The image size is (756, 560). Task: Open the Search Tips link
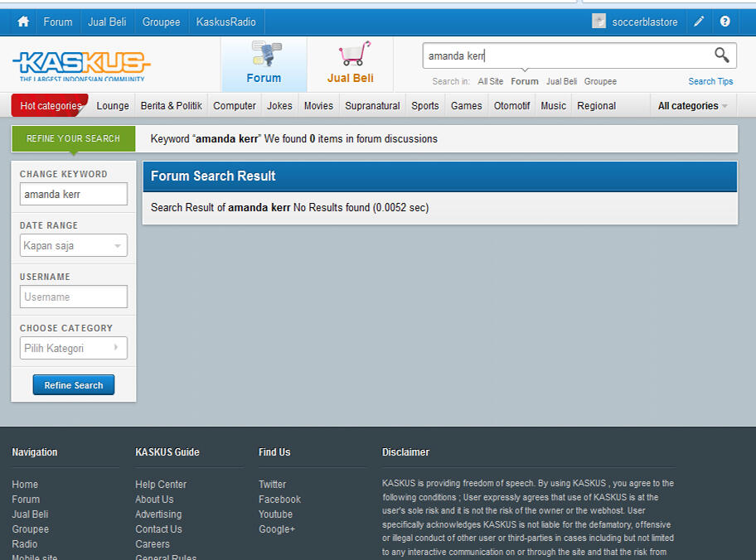pos(710,81)
